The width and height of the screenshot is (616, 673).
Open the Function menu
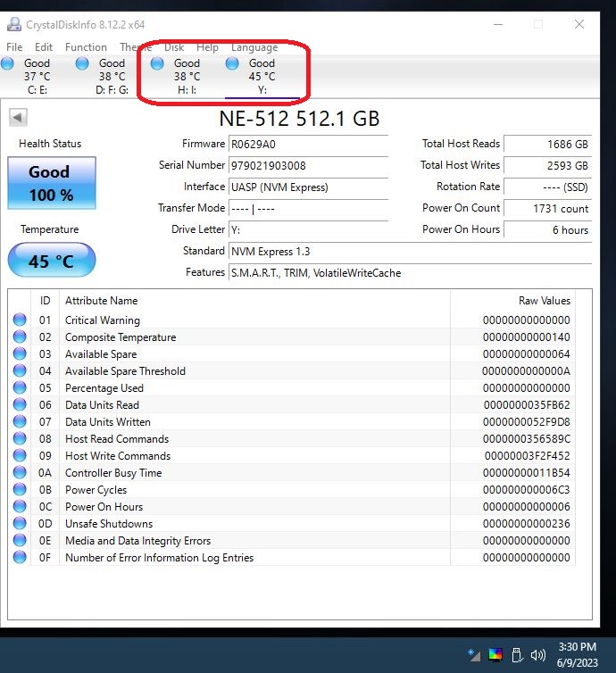coord(86,47)
